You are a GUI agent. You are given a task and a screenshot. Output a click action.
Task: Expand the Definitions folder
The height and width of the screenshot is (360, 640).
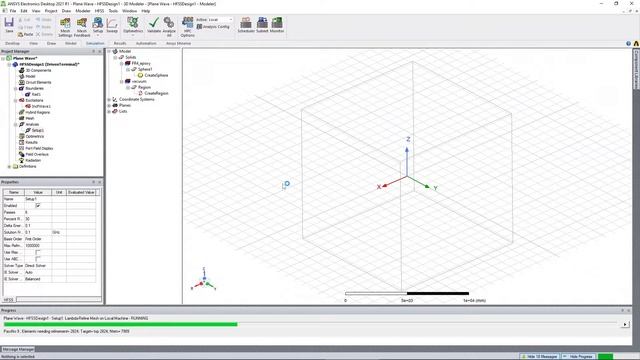(9, 166)
